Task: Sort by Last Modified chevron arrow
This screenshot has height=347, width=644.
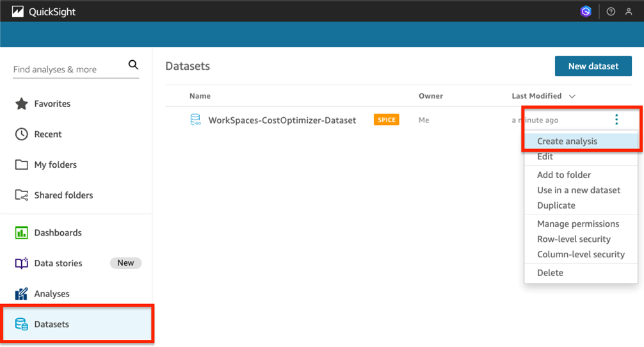Action: (x=572, y=96)
